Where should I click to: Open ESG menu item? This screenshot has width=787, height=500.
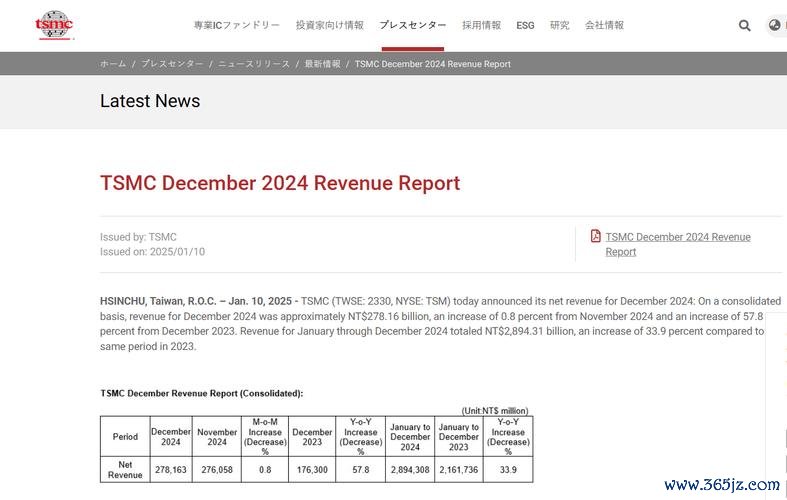525,26
